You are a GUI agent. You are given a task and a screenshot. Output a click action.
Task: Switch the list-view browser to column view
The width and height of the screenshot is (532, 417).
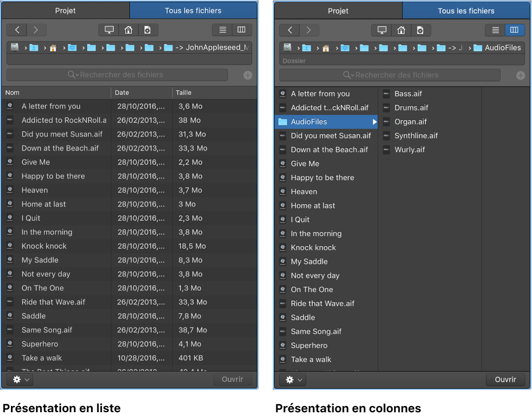pyautogui.click(x=241, y=30)
